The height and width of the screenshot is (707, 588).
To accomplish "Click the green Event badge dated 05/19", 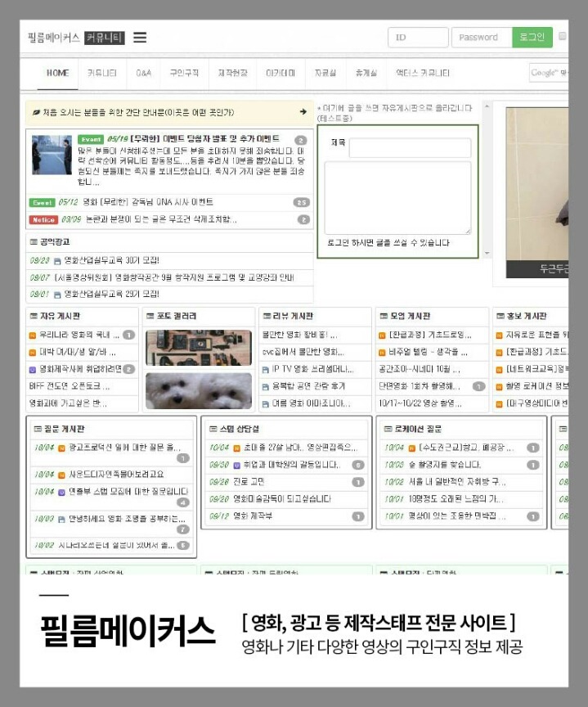I will tap(91, 139).
